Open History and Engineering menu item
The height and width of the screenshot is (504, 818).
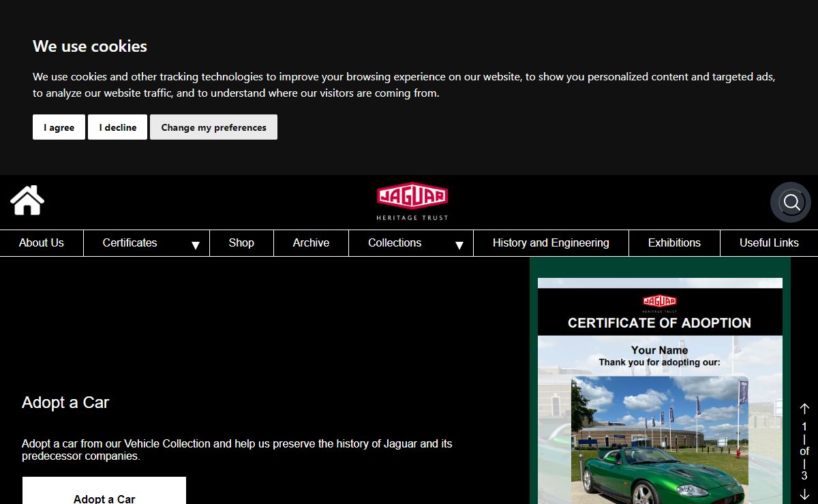click(551, 243)
